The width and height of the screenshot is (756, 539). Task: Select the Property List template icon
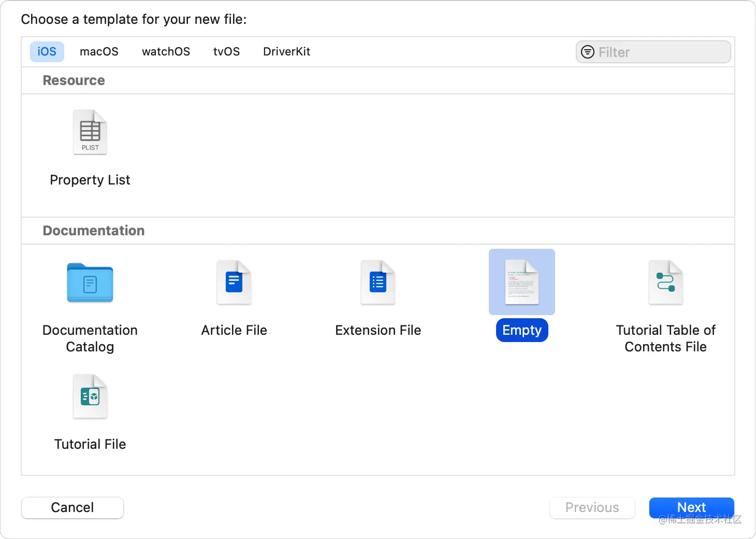90,132
